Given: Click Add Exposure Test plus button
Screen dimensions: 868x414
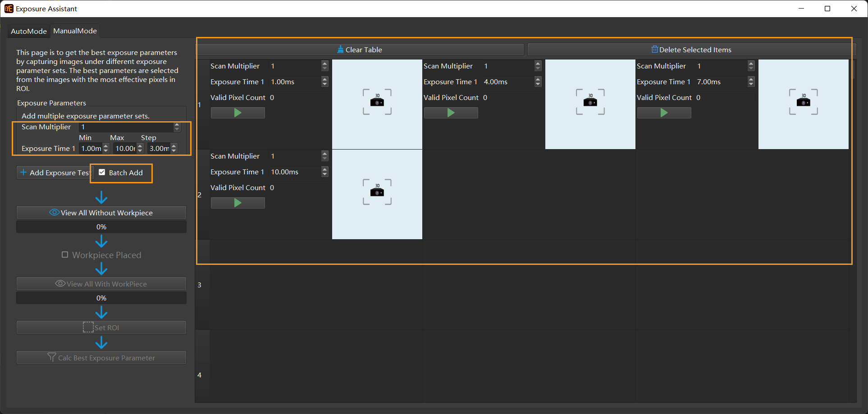Looking at the screenshot, I should [x=55, y=173].
